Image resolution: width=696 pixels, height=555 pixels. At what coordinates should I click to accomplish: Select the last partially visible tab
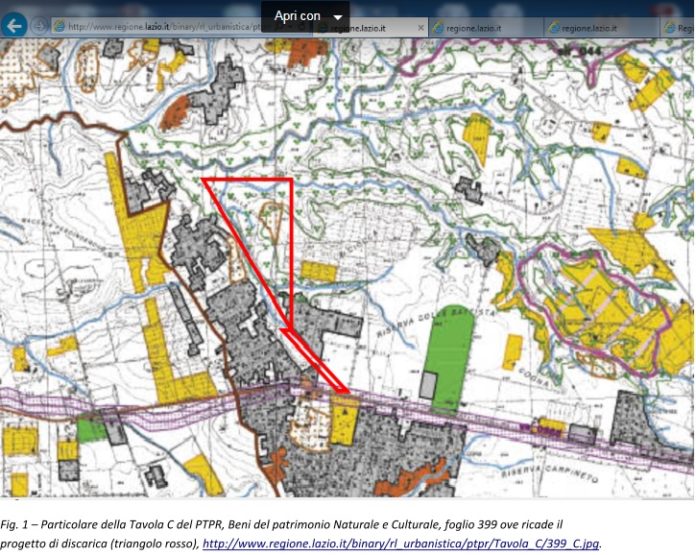tap(682, 28)
